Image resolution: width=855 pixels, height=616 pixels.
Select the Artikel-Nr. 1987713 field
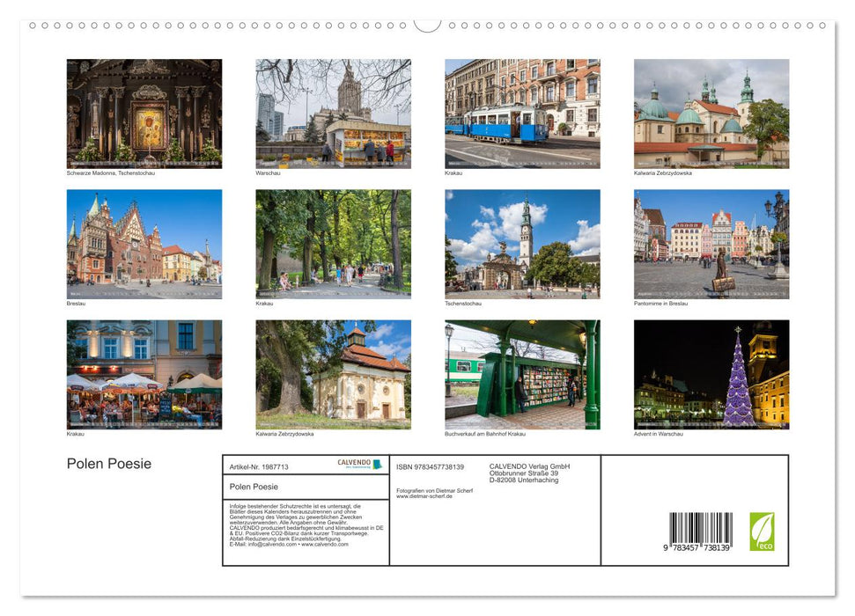click(258, 467)
